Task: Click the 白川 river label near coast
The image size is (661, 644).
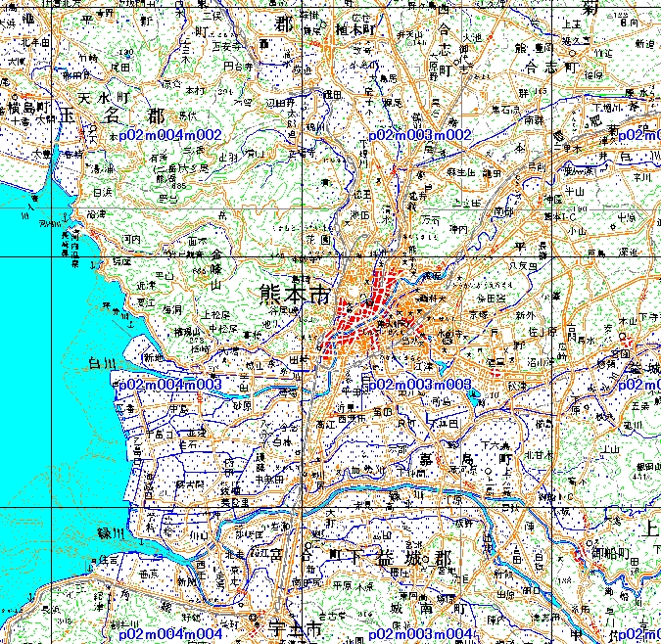Action: pos(102,364)
